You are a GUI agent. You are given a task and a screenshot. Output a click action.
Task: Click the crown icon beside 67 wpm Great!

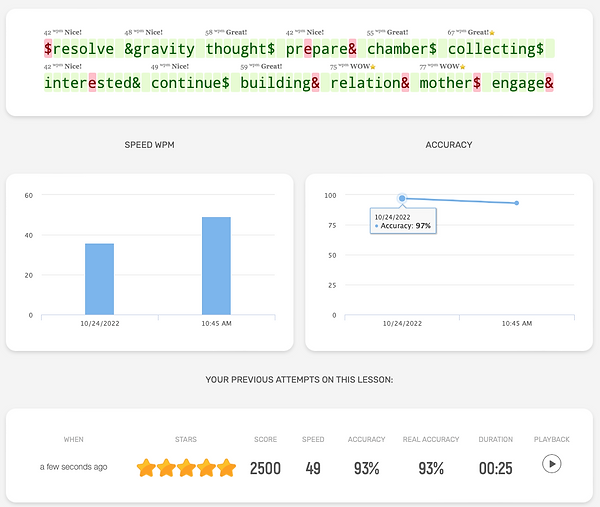(x=492, y=33)
